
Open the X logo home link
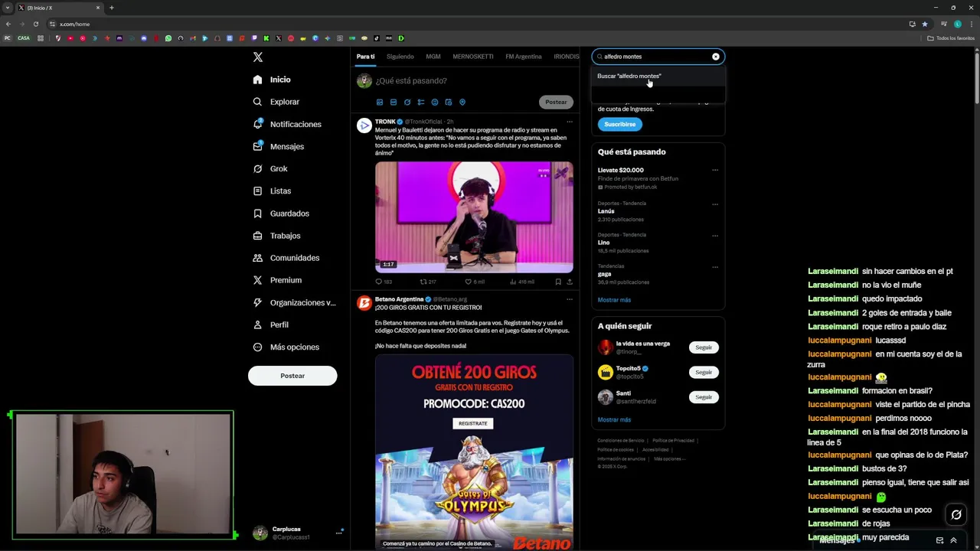click(258, 57)
